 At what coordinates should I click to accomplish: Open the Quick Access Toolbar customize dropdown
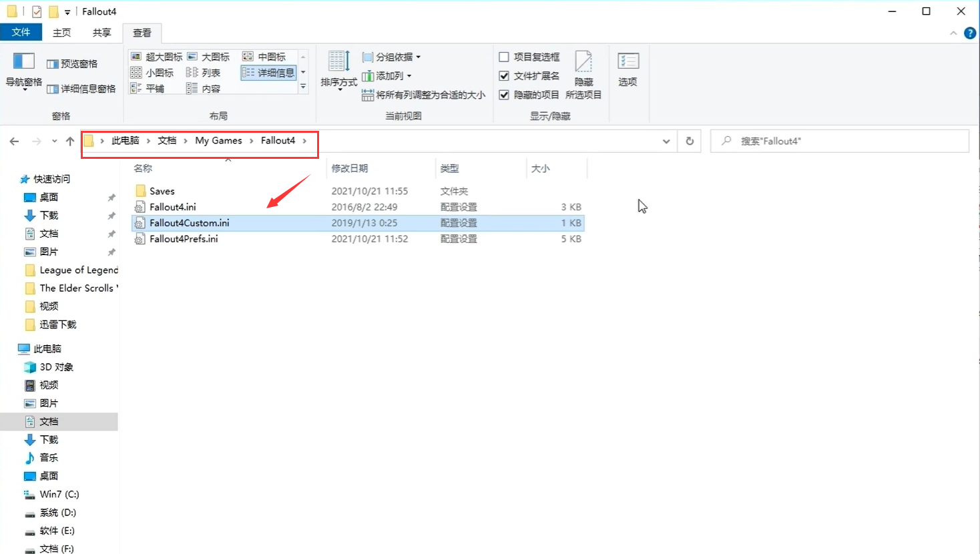(67, 12)
